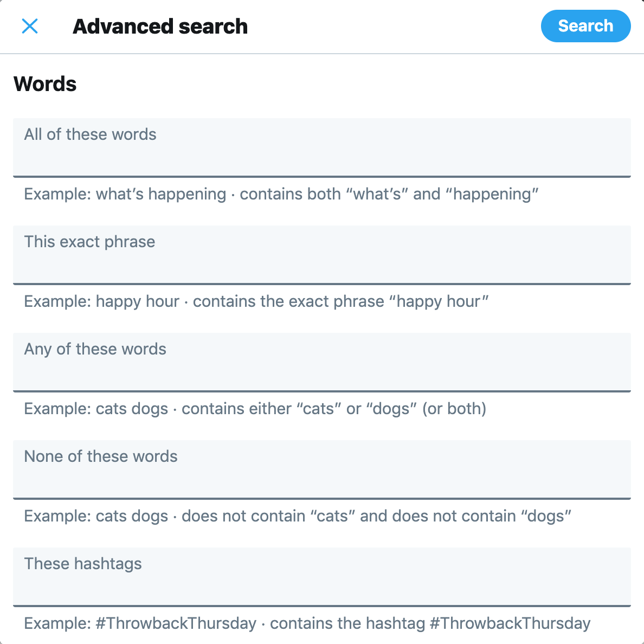This screenshot has height=644, width=644.
Task: Click the "This exact phrase" placeholder label
Action: [x=89, y=242]
